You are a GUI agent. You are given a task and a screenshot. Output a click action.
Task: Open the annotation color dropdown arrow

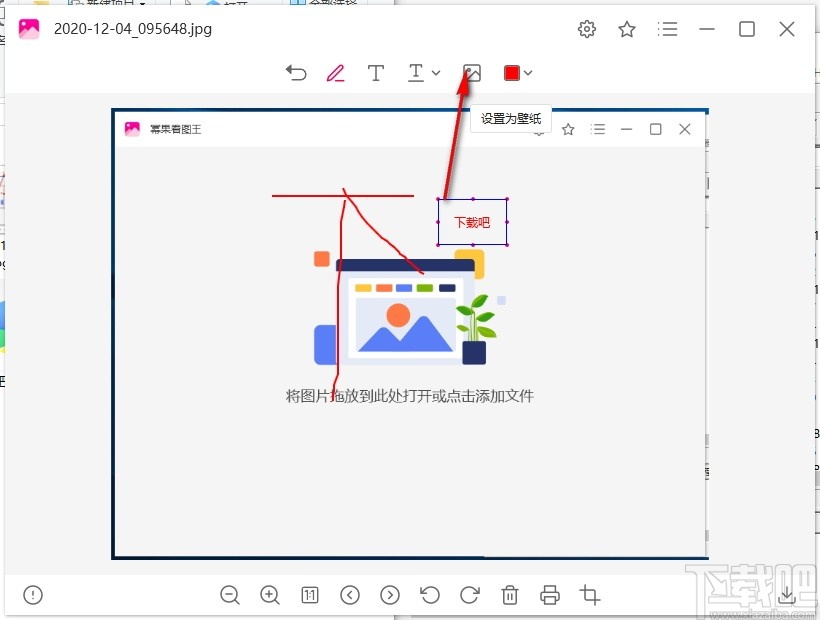click(x=529, y=72)
